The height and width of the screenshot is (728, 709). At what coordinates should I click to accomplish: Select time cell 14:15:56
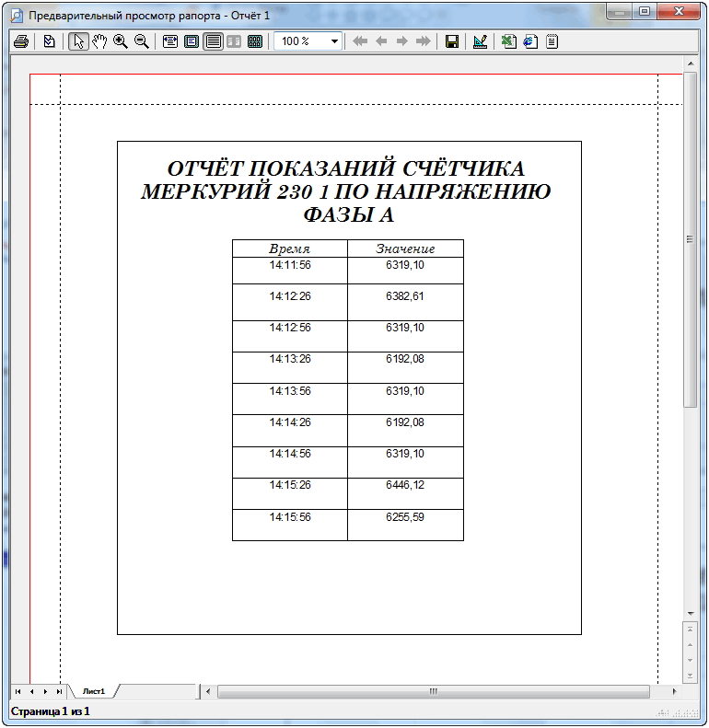(x=289, y=526)
